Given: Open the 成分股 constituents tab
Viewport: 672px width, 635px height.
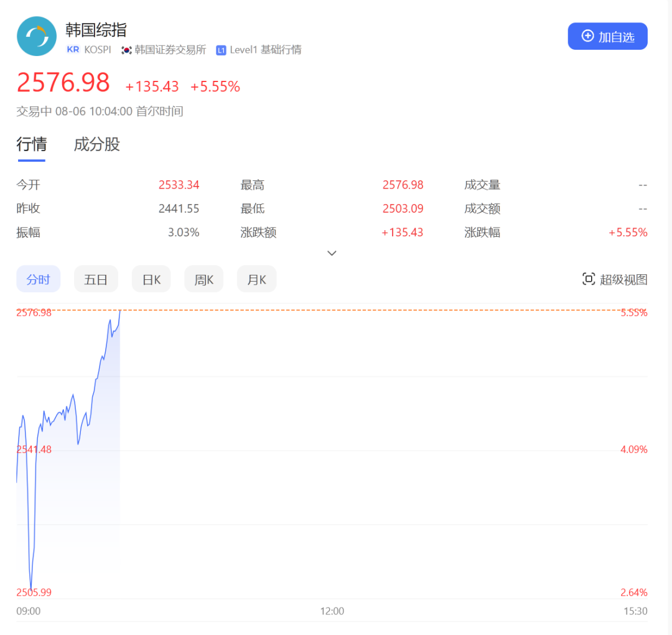Looking at the screenshot, I should pos(97,144).
